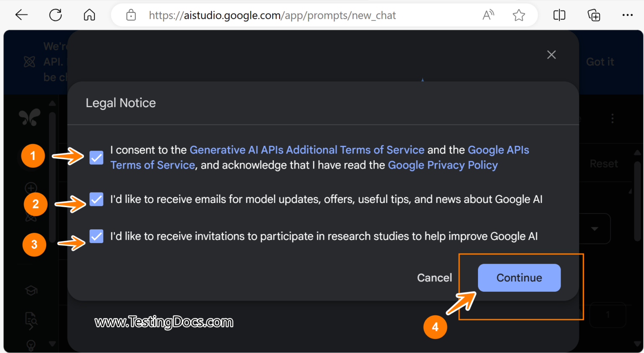
Task: Open the model selection dropdown in run settings
Action: [x=594, y=228]
